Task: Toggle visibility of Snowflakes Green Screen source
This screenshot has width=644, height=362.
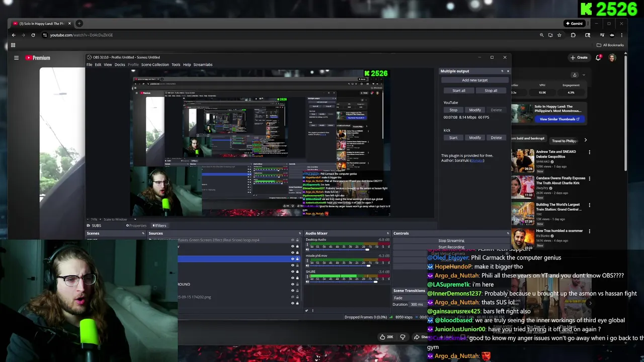Action: pyautogui.click(x=292, y=240)
